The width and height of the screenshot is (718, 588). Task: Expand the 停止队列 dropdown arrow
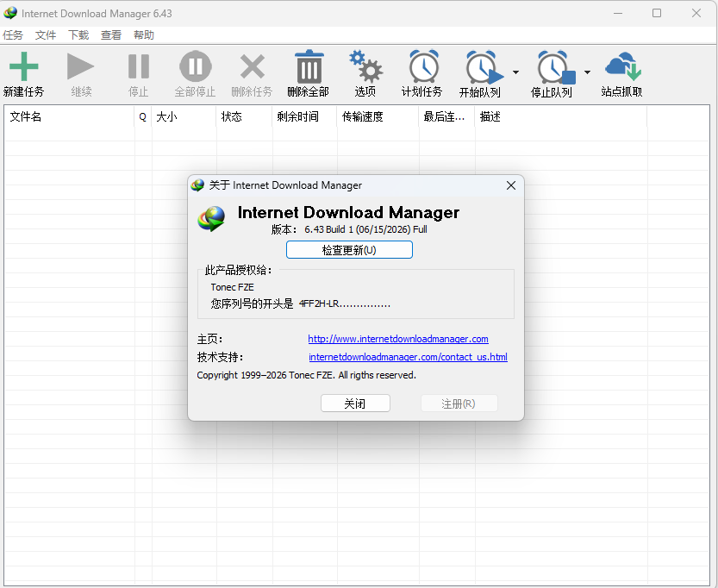click(x=587, y=72)
